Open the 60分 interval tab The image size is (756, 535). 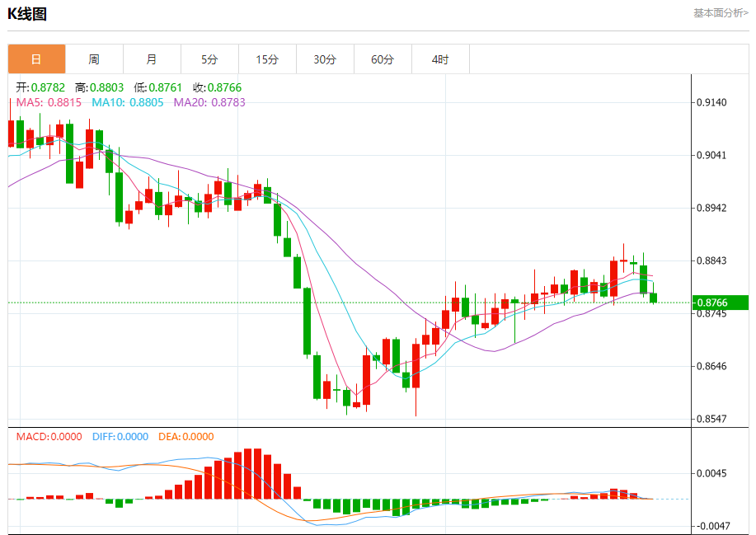coord(383,59)
